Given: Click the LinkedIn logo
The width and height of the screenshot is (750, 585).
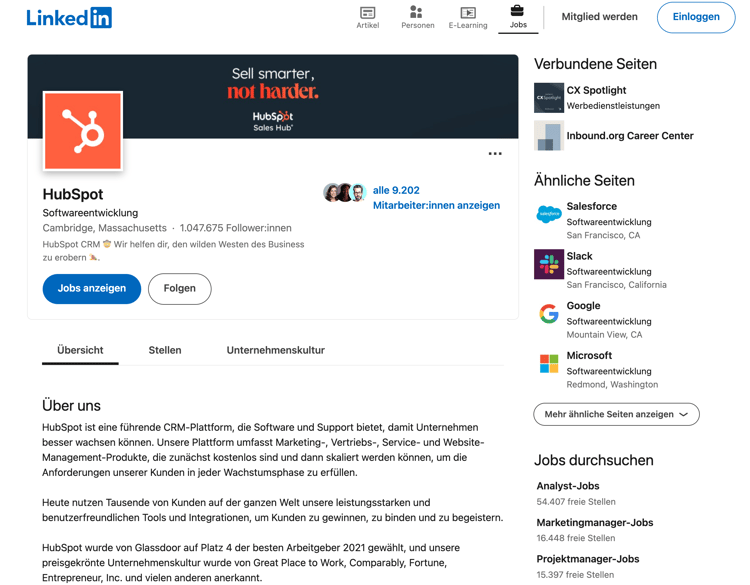Looking at the screenshot, I should click(x=69, y=18).
